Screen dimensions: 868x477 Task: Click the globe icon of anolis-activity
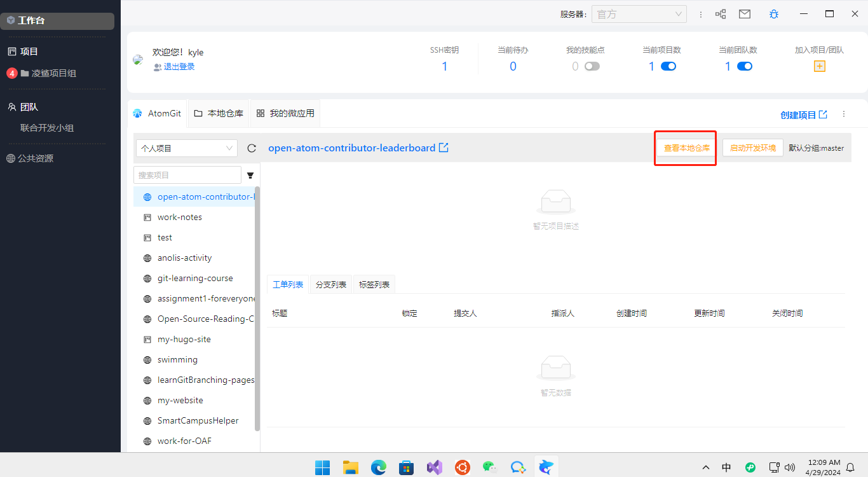(x=147, y=258)
